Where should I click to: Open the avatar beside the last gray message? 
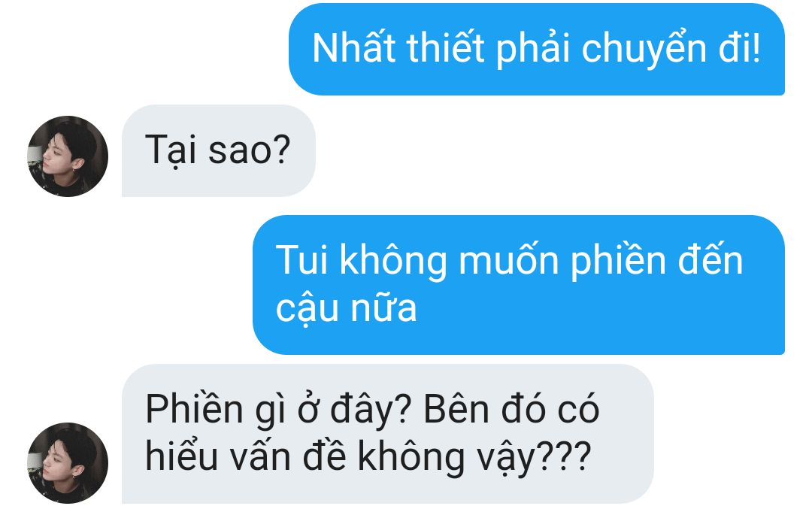pyautogui.click(x=68, y=462)
